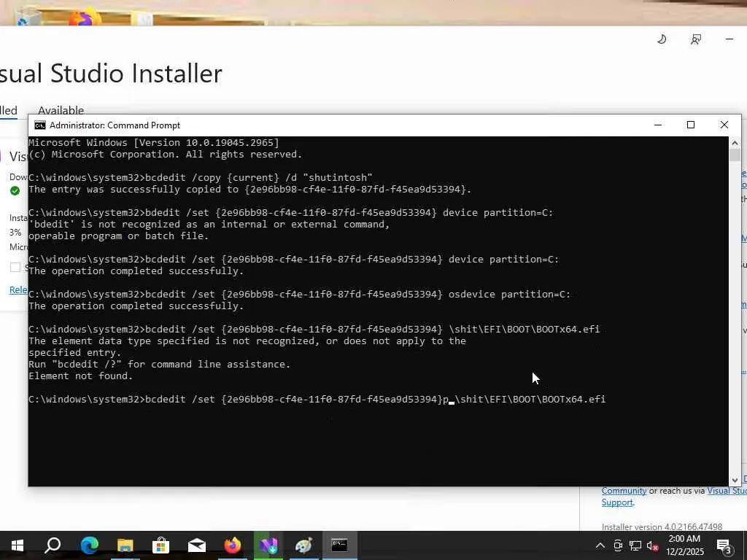Switch to Installed tab in Installer
The width and height of the screenshot is (747, 560).
point(9,110)
